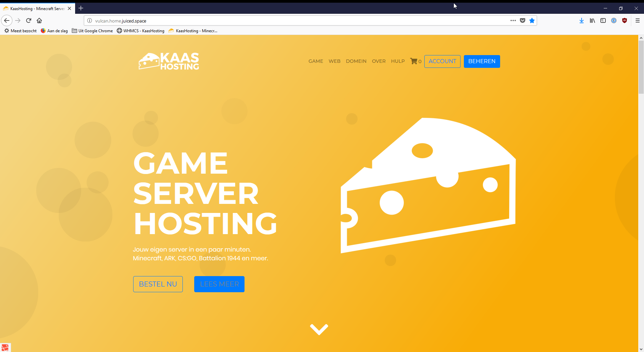Open the uBlock shield extension icon
This screenshot has width=644, height=352.
tap(625, 20)
